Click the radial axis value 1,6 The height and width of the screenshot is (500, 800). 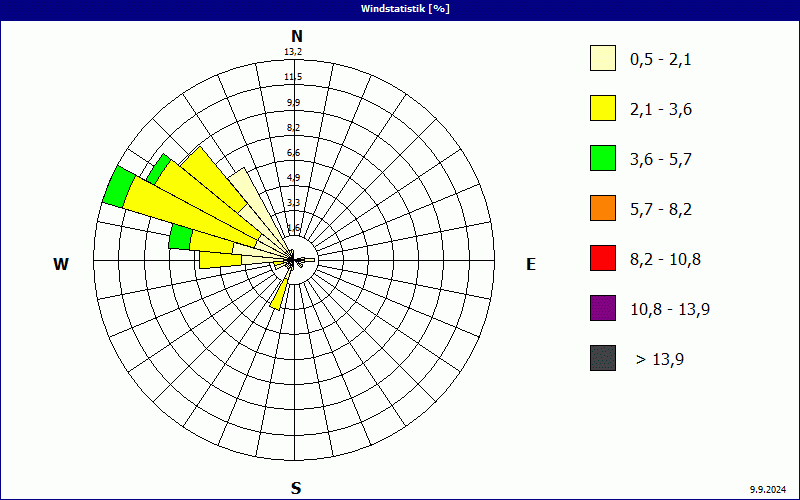click(x=293, y=228)
